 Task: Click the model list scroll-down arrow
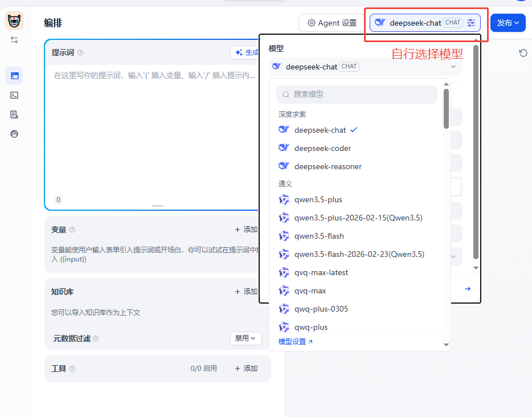coord(446,345)
